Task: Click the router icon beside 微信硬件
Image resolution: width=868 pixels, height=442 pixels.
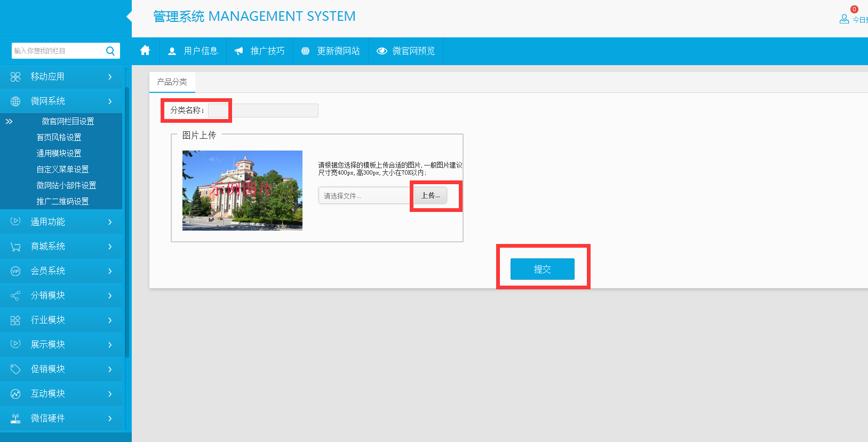Action: click(x=15, y=419)
